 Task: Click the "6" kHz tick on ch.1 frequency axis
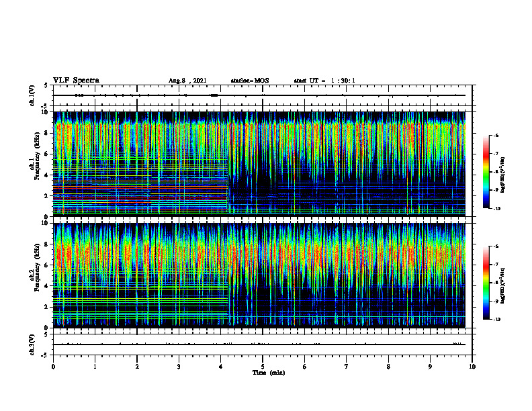(47, 154)
